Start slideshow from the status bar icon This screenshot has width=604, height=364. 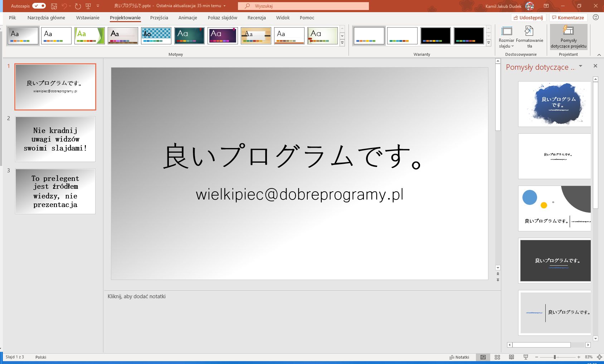(526, 357)
